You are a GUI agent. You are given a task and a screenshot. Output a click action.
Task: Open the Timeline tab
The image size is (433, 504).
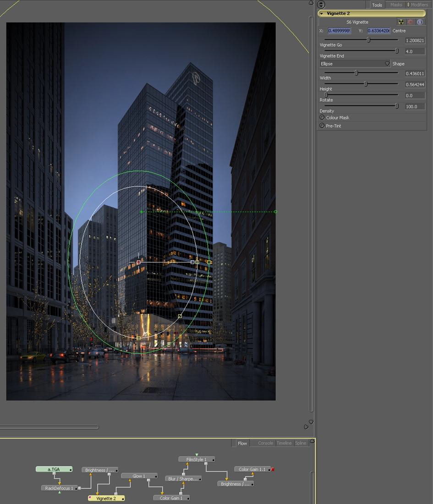coord(284,443)
